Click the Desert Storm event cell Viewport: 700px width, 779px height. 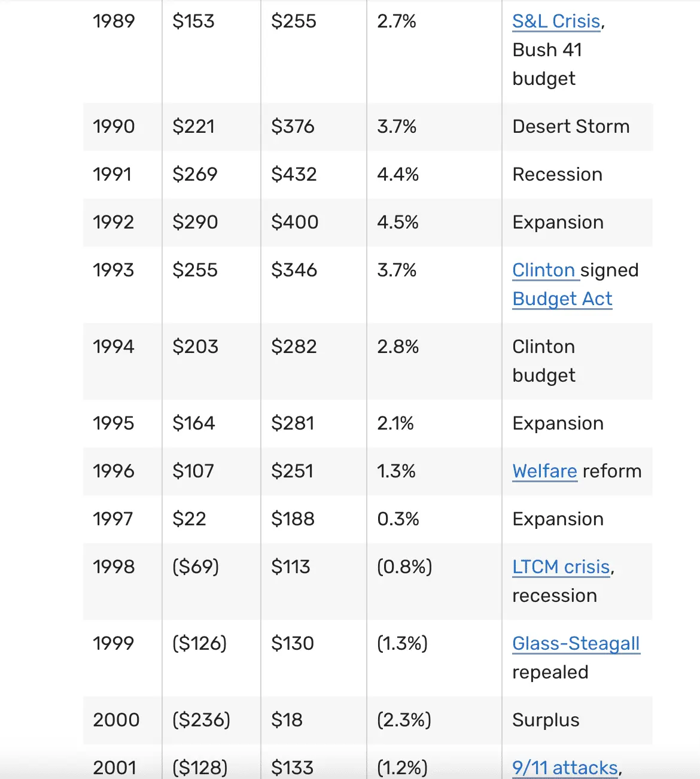(x=571, y=127)
